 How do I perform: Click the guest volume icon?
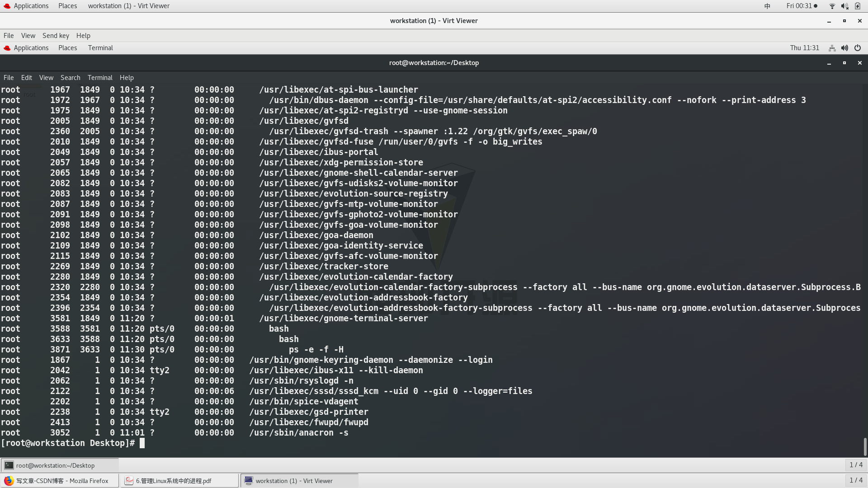[844, 48]
